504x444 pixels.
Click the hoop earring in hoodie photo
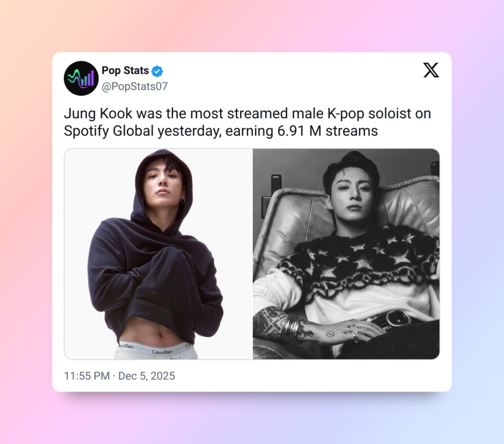click(x=183, y=201)
